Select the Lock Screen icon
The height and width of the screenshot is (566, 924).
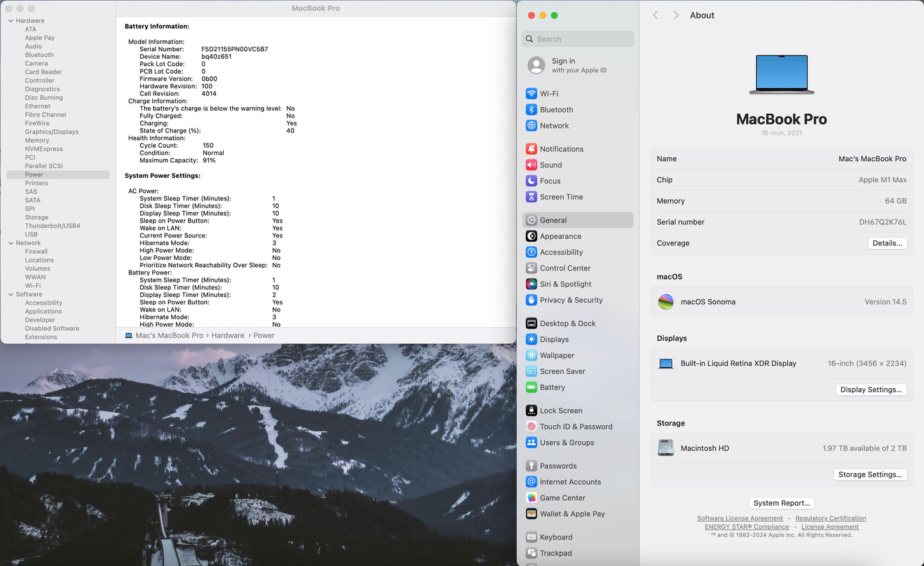pos(531,411)
